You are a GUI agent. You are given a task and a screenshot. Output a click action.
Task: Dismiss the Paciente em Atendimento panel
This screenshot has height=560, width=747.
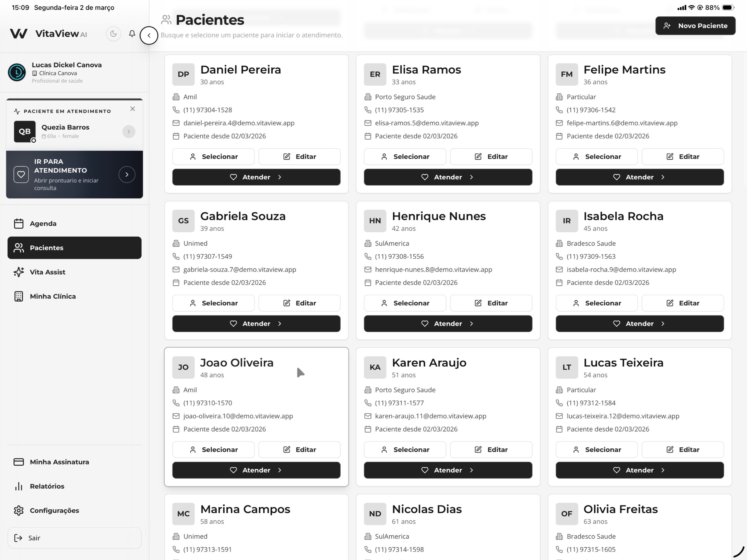[132, 109]
